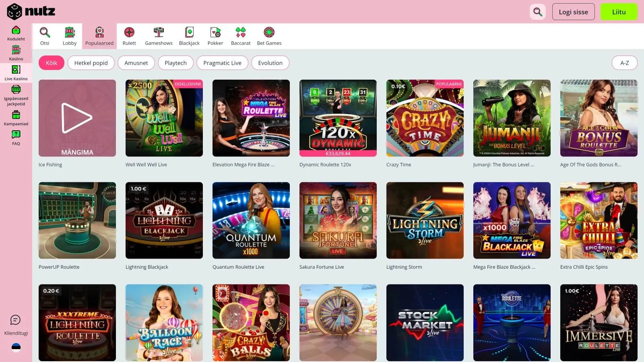Open the A-Z sorting option

tap(624, 63)
